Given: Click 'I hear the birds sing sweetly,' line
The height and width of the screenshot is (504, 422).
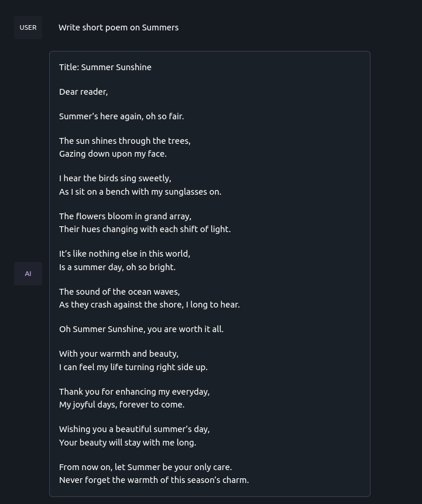Looking at the screenshot, I should pyautogui.click(x=115, y=178).
